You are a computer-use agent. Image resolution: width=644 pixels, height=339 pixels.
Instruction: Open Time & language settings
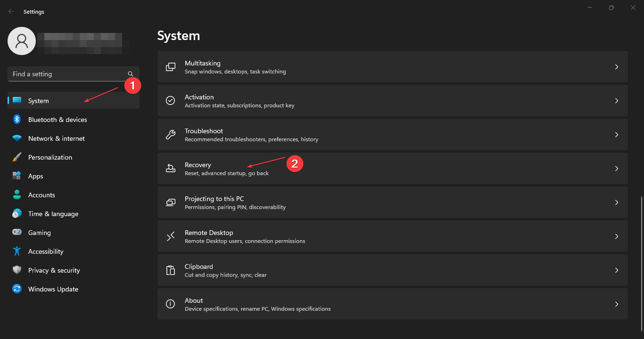(x=74, y=214)
